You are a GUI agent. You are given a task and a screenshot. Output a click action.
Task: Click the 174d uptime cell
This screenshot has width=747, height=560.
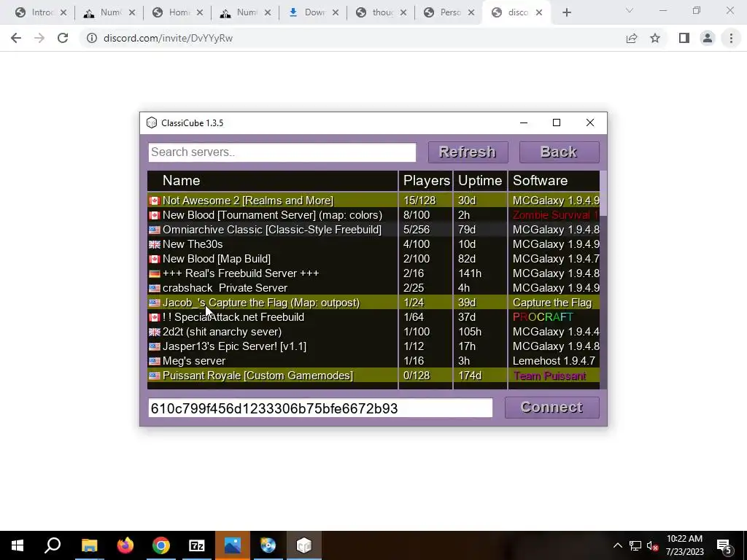[470, 376]
